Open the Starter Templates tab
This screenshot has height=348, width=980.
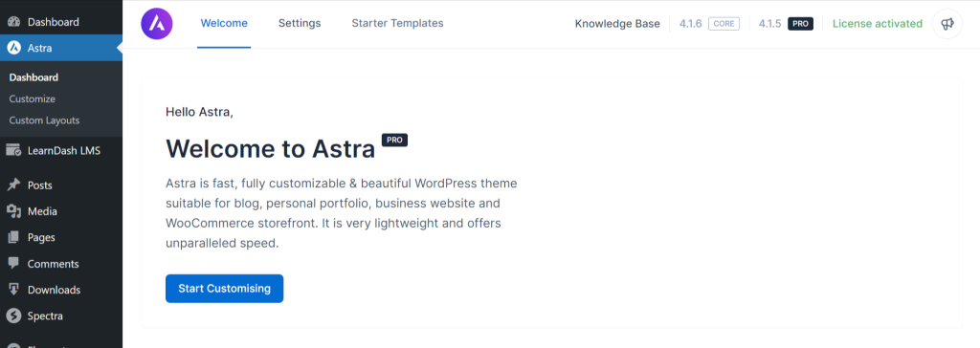tap(397, 24)
